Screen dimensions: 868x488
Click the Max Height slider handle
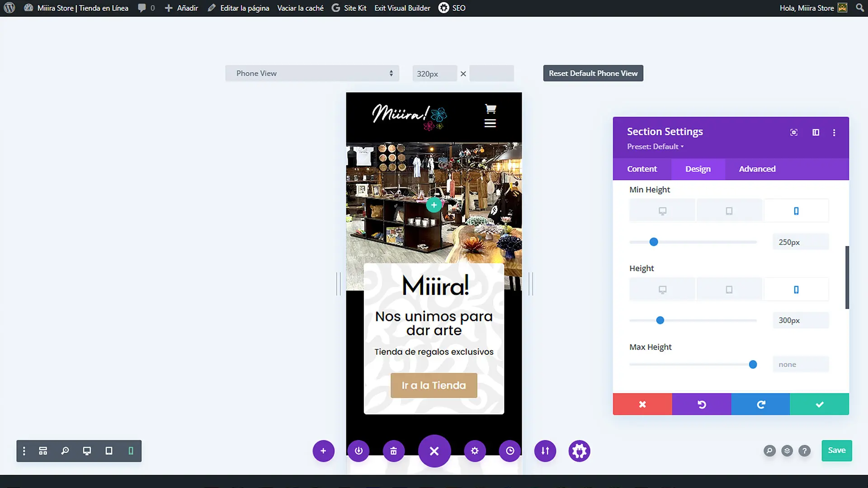(753, 365)
